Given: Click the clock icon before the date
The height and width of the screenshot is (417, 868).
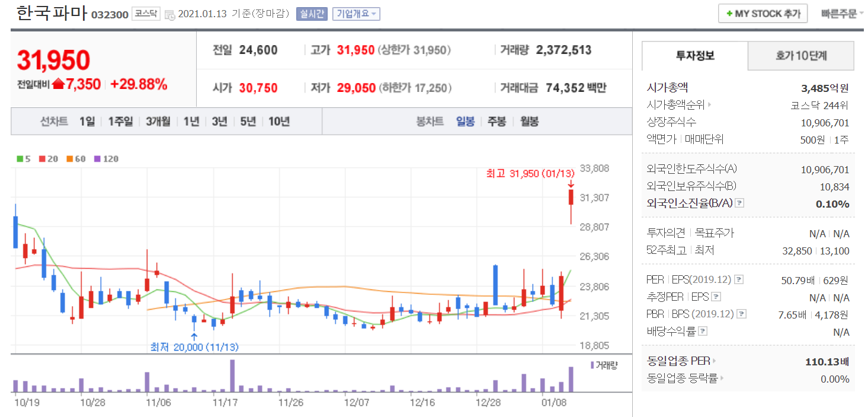Looking at the screenshot, I should point(169,14).
